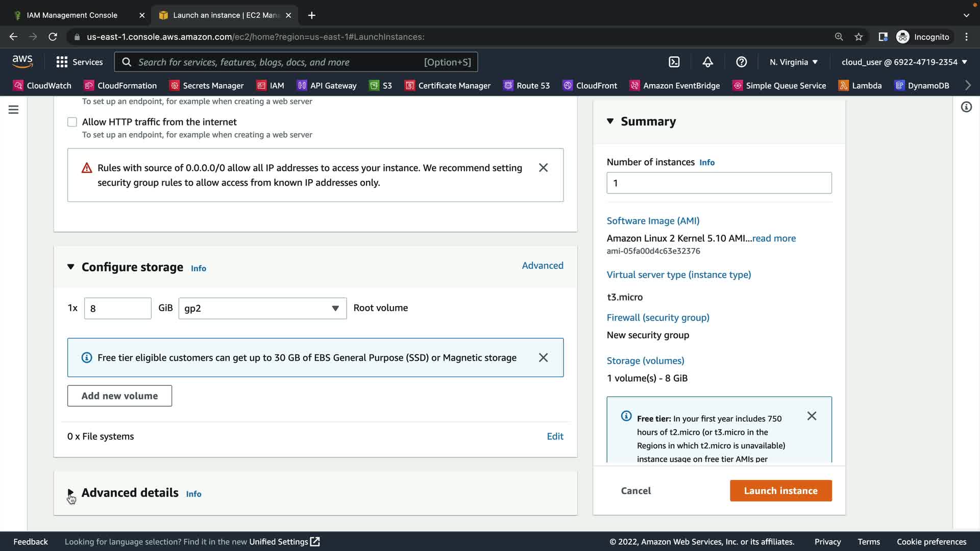The image size is (980, 551).
Task: Dismiss the 0.0.0.0/0 security warning
Action: (x=543, y=168)
